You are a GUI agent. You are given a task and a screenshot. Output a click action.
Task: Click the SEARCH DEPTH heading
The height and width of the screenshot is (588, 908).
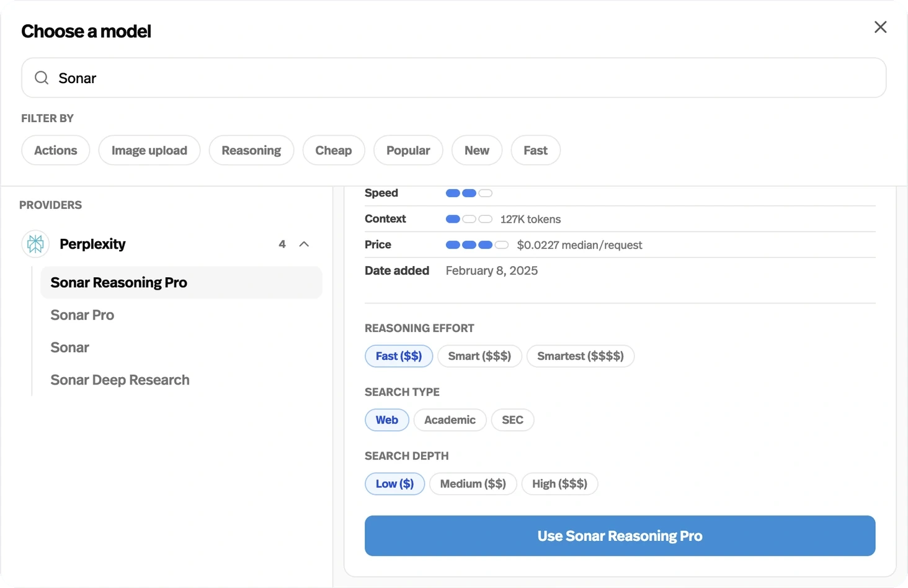coord(407,456)
